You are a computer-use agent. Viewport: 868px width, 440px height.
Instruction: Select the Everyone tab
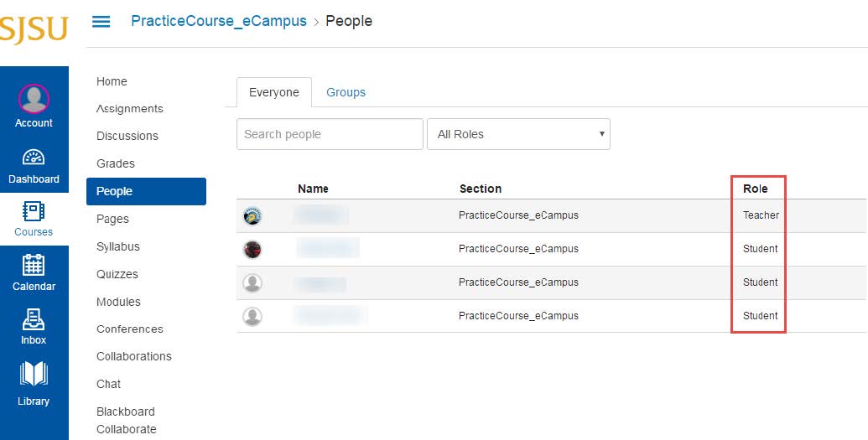[x=273, y=92]
